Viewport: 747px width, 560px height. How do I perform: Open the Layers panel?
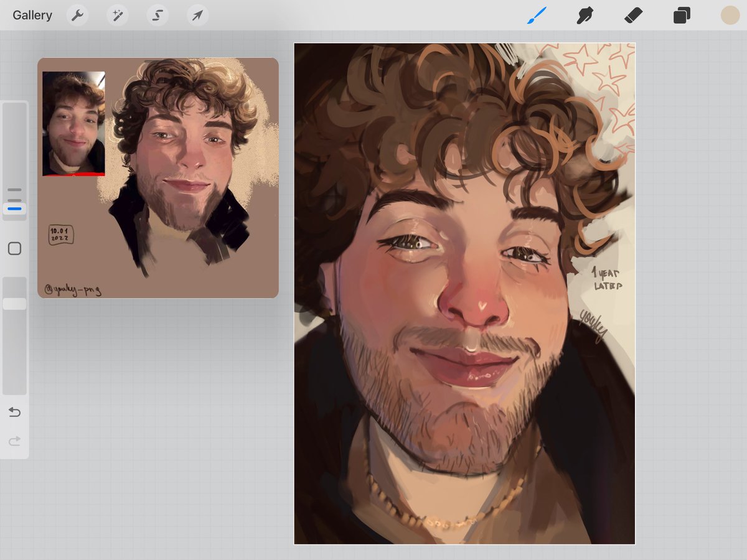[682, 15]
